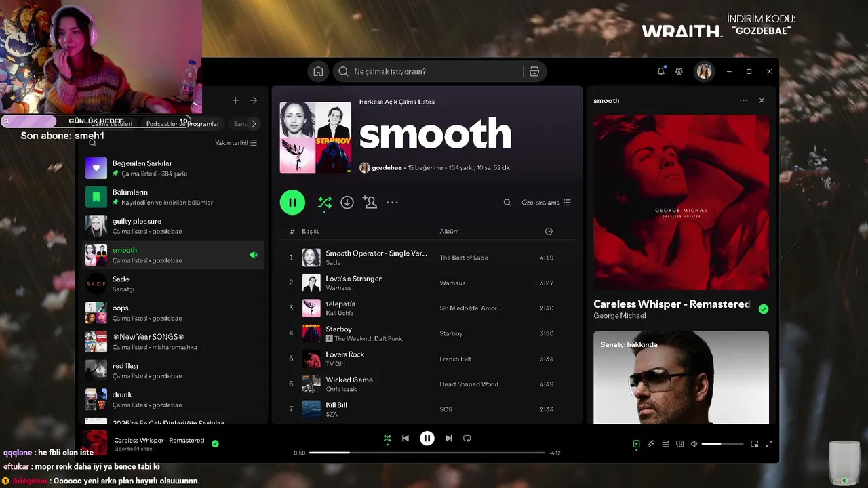Open the drunk playlist
868x488 pixels.
click(173, 399)
